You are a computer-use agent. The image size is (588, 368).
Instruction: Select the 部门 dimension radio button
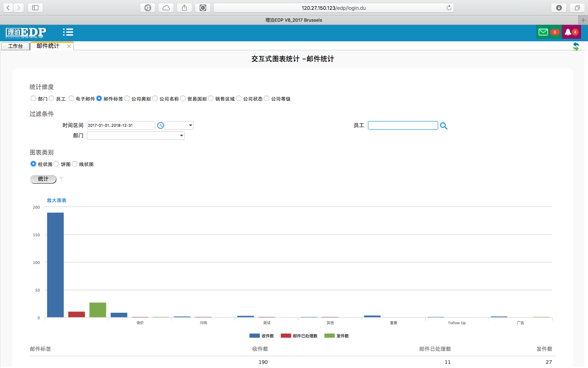pos(33,99)
